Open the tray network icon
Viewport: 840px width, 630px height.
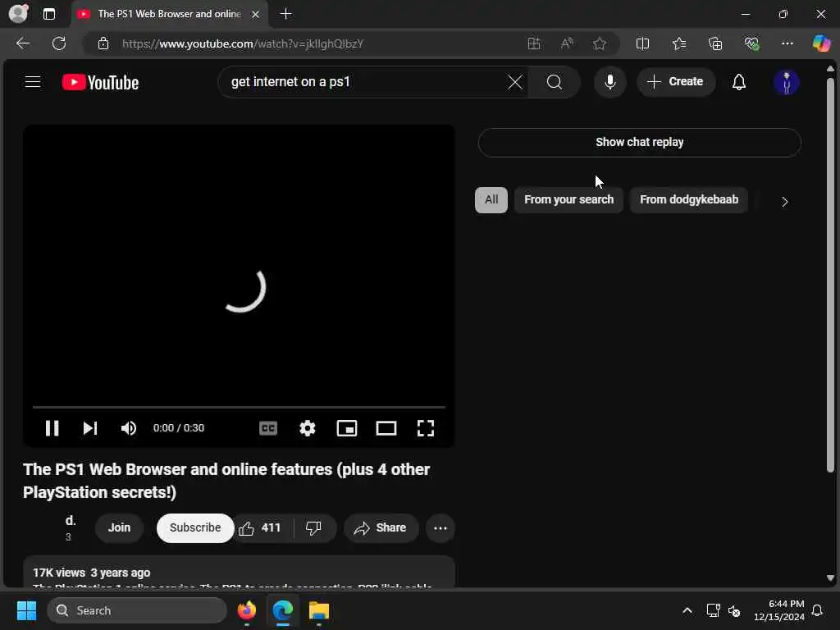(x=713, y=610)
